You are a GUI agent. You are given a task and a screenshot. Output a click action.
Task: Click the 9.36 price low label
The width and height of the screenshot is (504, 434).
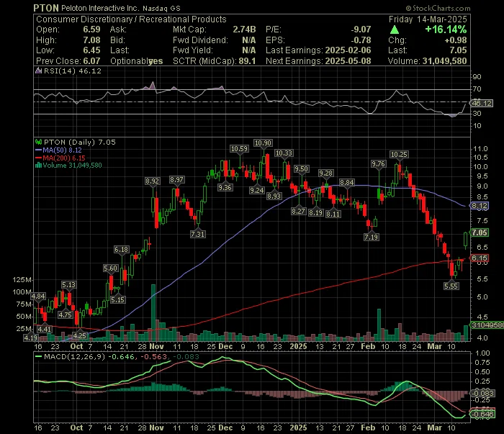point(225,187)
